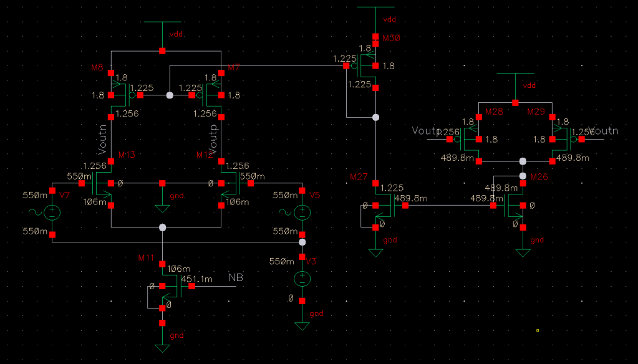Select the M7 PMOS transistor symbol
The width and height of the screenshot is (638, 364).
[x=212, y=95]
